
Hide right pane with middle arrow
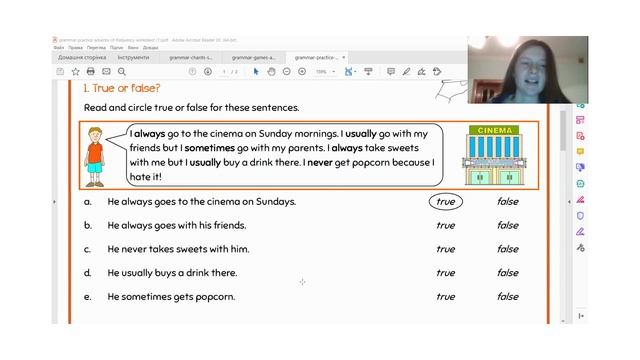[x=569, y=202]
